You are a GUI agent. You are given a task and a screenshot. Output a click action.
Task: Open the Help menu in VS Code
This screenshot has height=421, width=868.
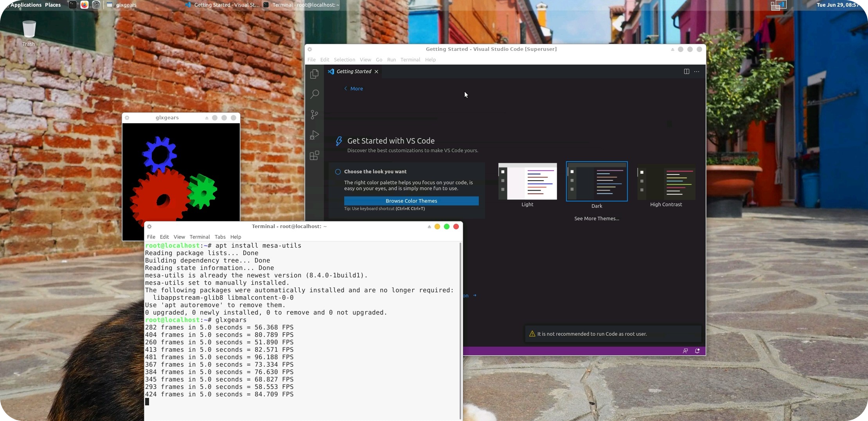click(430, 60)
